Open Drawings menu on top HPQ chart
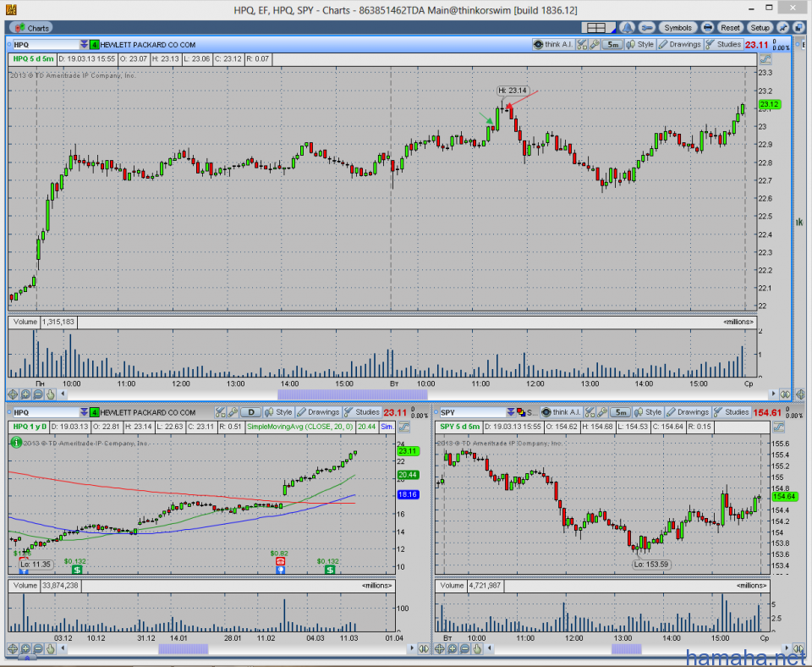The image size is (812, 667). [x=679, y=45]
